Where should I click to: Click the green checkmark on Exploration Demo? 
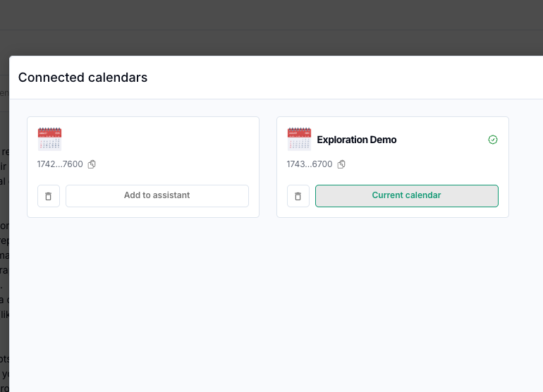pyautogui.click(x=493, y=140)
